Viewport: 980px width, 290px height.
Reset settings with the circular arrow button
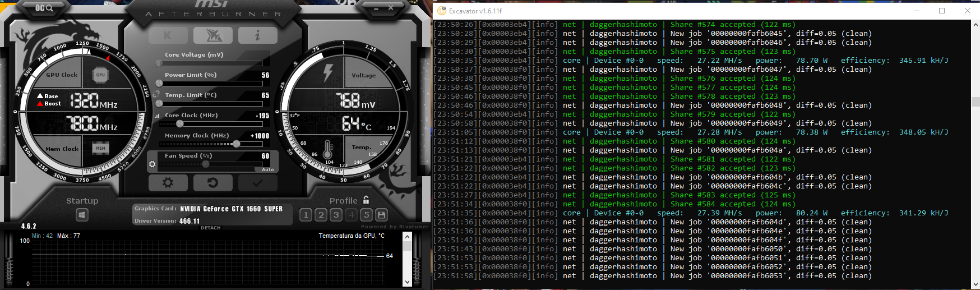[x=212, y=183]
